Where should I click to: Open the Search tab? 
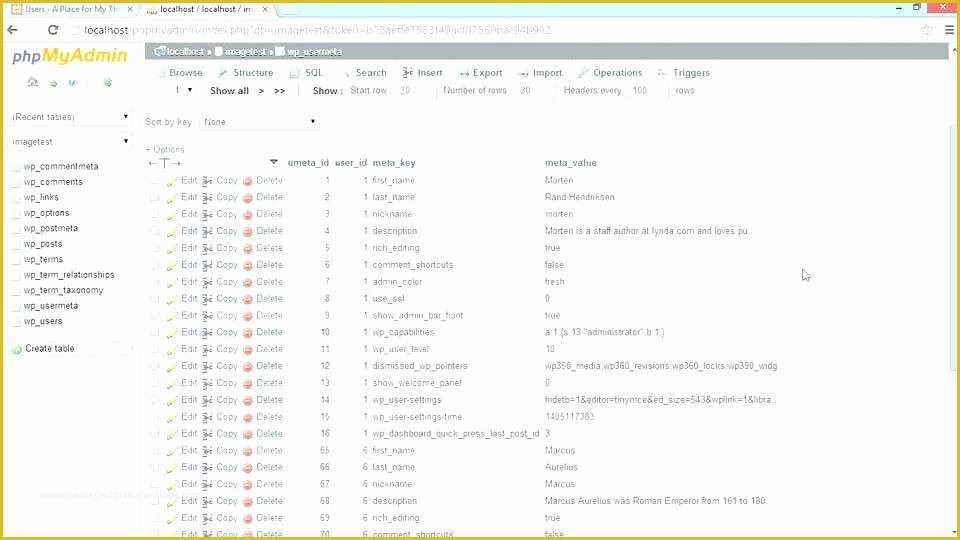point(365,72)
